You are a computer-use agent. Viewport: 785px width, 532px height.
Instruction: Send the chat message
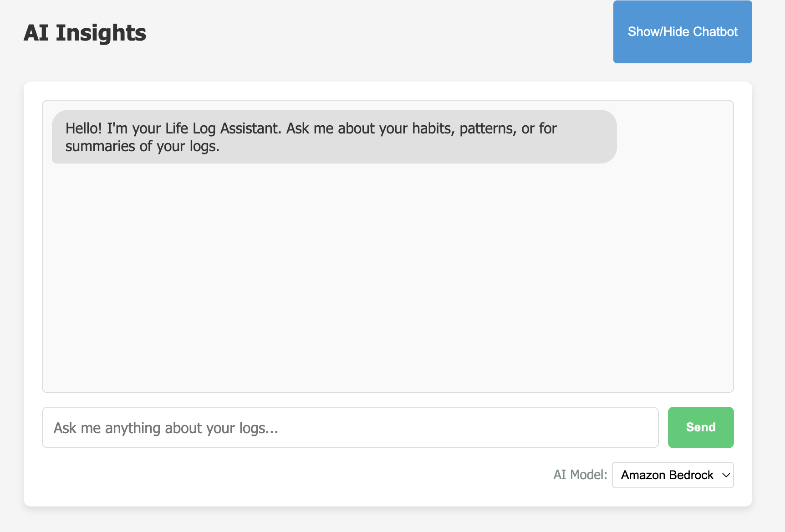click(701, 427)
